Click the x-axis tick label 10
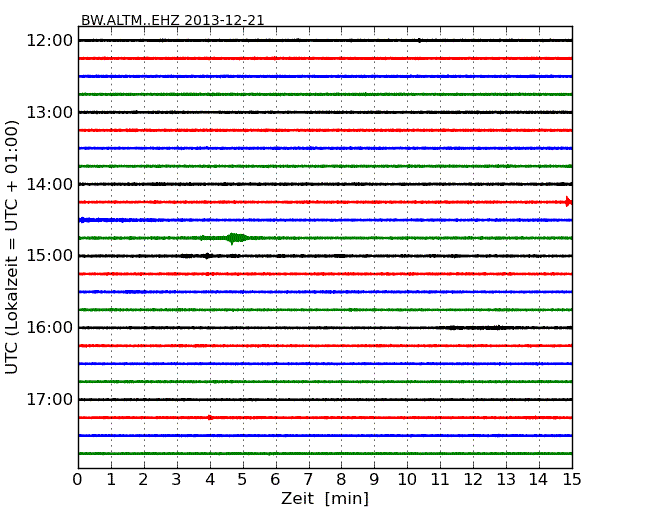650x520 pixels. coord(407,480)
